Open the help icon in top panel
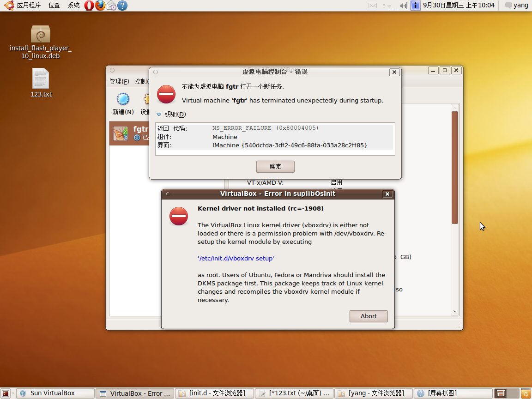The image size is (532, 399). 122,6
